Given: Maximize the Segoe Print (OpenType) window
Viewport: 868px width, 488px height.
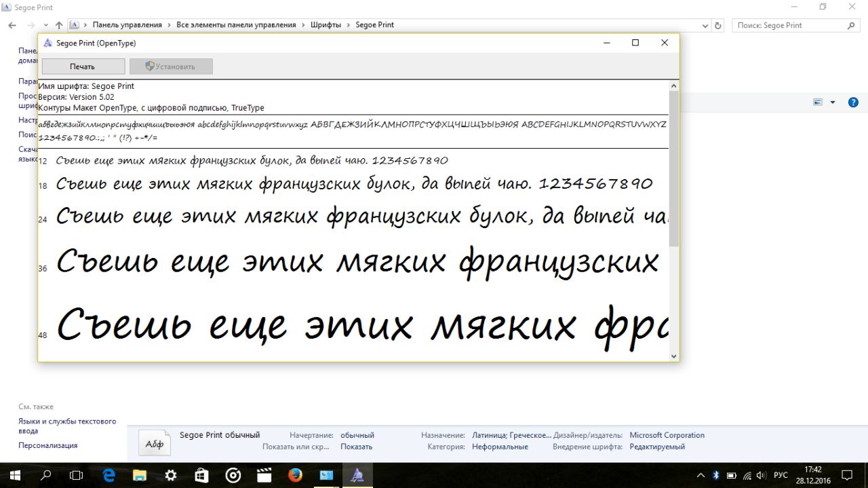Looking at the screenshot, I should pos(635,43).
